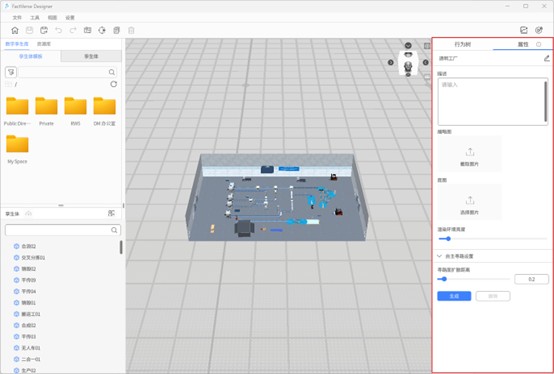Image resolution: width=554 pixels, height=374 pixels.
Task: Undo the last action
Action: click(x=58, y=30)
